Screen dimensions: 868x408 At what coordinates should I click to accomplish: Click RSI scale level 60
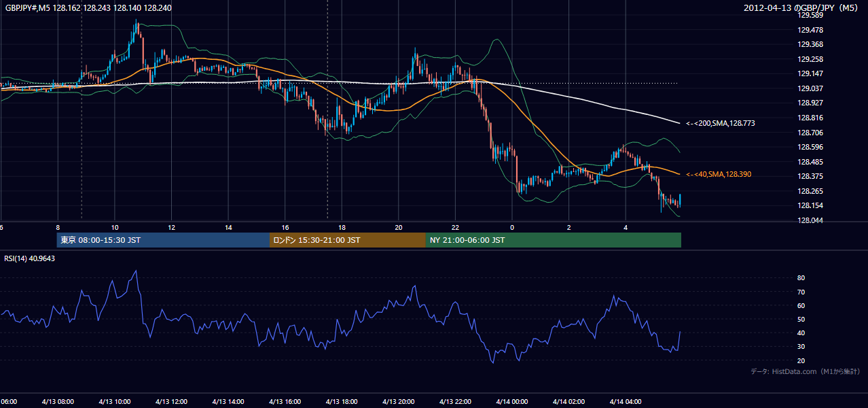(801, 305)
